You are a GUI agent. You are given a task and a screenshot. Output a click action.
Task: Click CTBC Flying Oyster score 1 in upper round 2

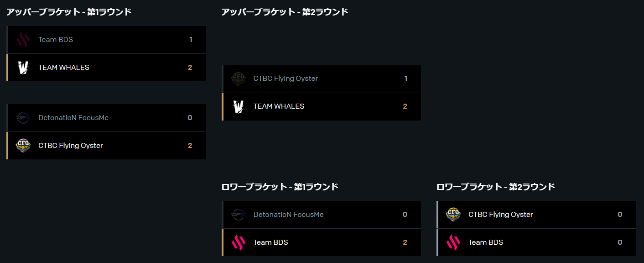406,79
